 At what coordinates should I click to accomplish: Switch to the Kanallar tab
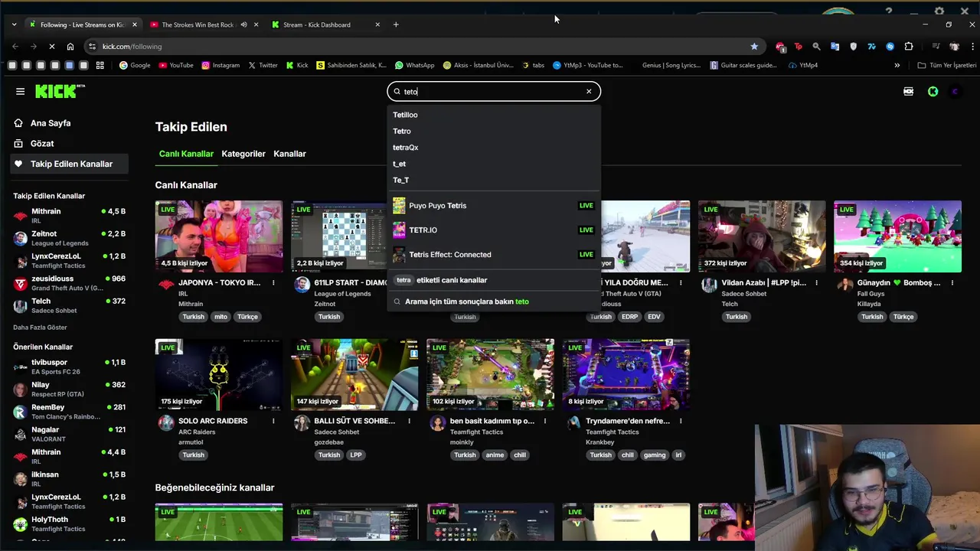coord(289,154)
